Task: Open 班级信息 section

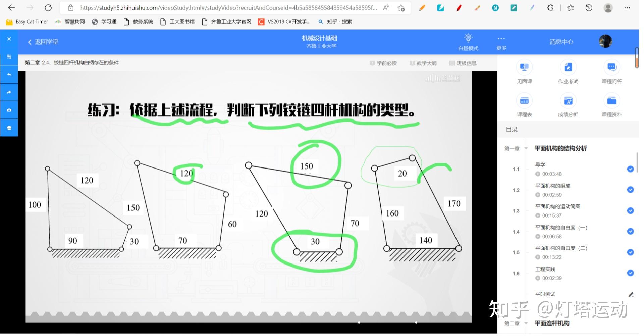Action: click(x=464, y=63)
